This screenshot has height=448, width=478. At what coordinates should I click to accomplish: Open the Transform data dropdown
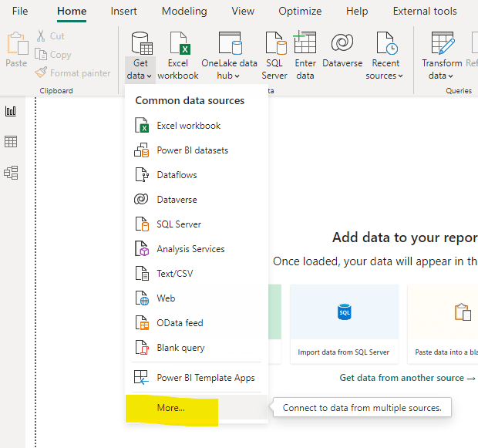point(442,76)
